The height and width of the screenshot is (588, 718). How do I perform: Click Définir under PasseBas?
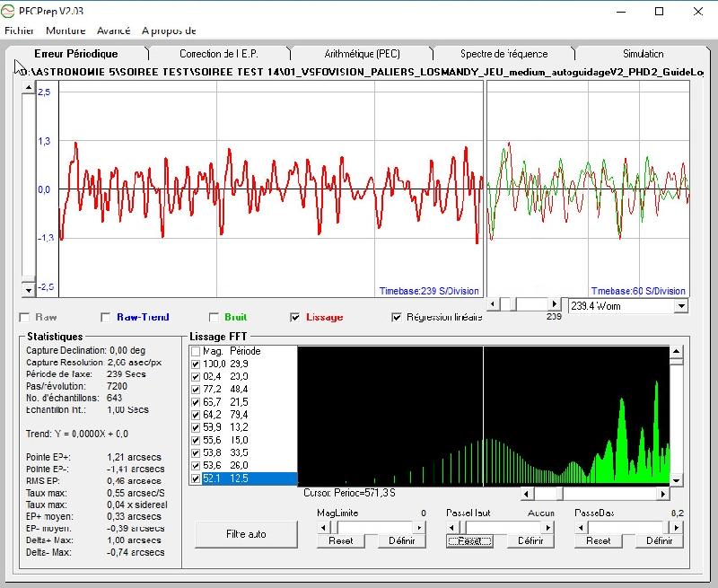pos(660,540)
